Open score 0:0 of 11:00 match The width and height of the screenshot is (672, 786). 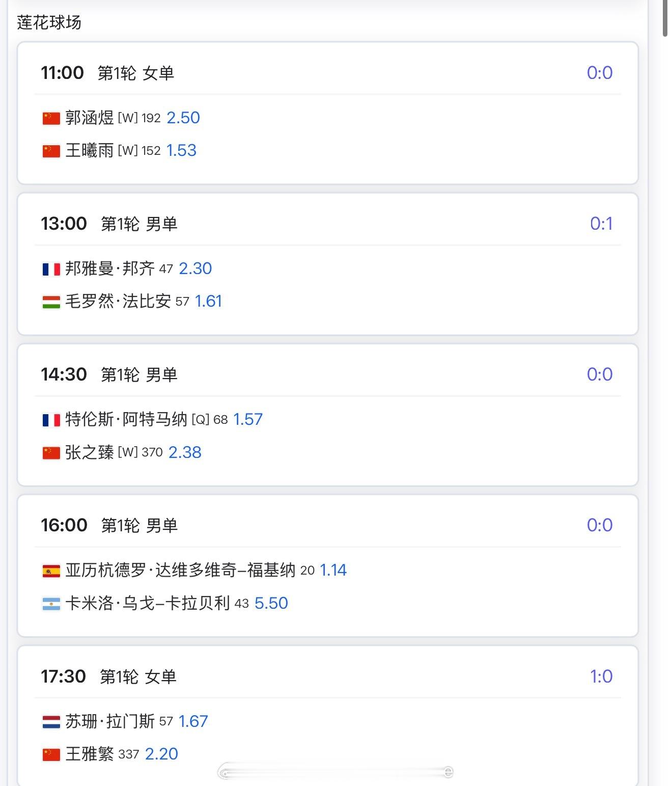pos(600,73)
